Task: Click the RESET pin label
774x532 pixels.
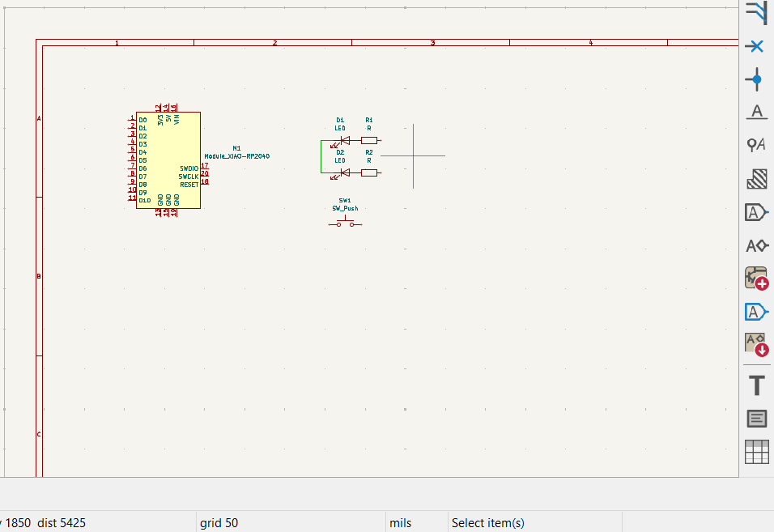Action: 189,185
